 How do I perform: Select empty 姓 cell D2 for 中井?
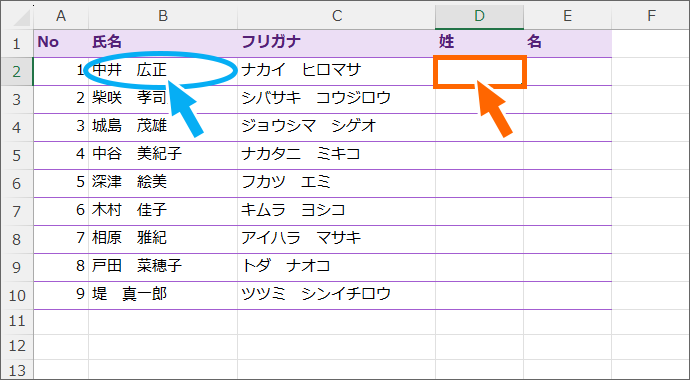[479, 72]
